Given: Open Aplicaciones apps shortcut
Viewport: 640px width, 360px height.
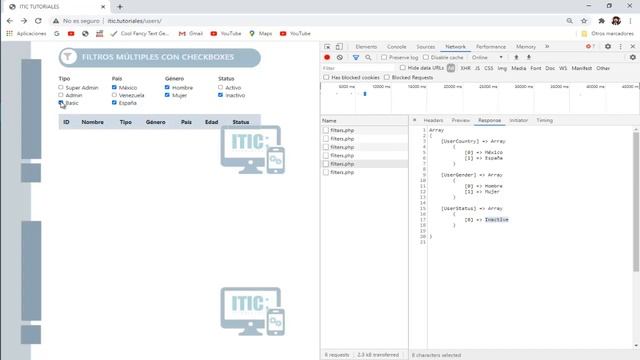Looking at the screenshot, I should [x=26, y=33].
